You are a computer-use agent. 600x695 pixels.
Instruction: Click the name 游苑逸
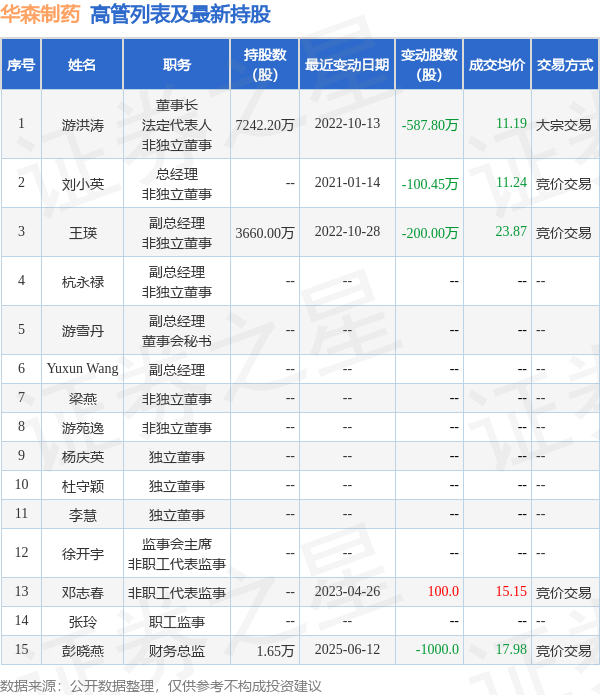click(x=83, y=428)
